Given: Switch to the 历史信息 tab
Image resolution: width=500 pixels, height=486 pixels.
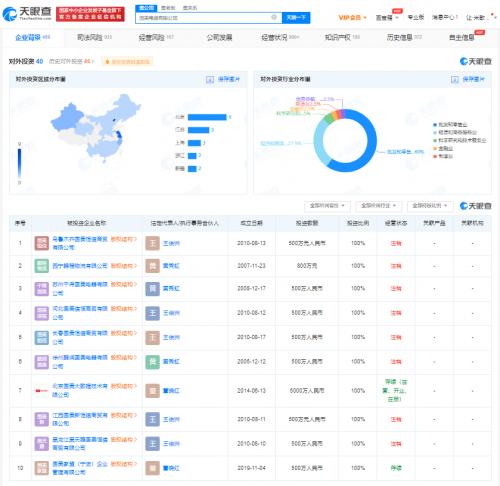Looking at the screenshot, I should [x=404, y=37].
